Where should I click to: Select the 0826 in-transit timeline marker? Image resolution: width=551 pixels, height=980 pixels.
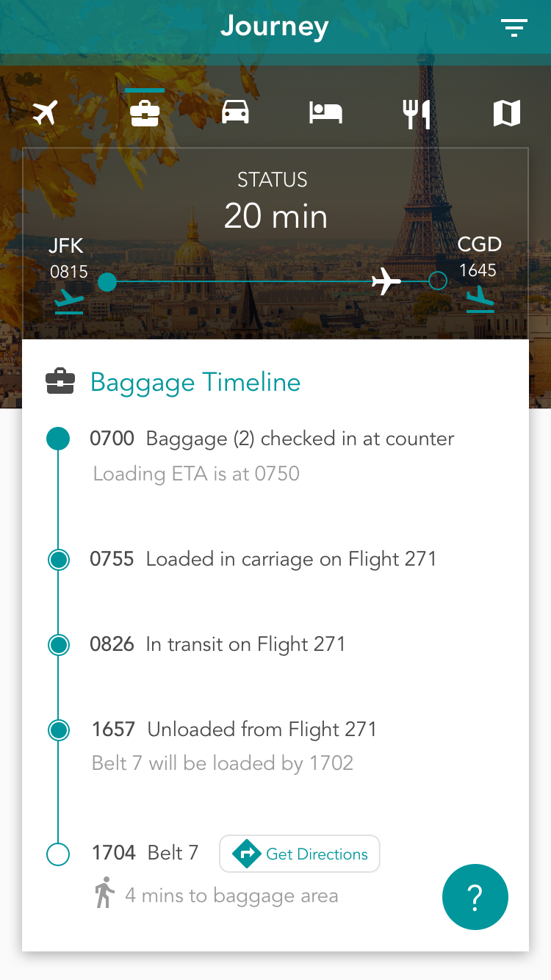coord(58,645)
